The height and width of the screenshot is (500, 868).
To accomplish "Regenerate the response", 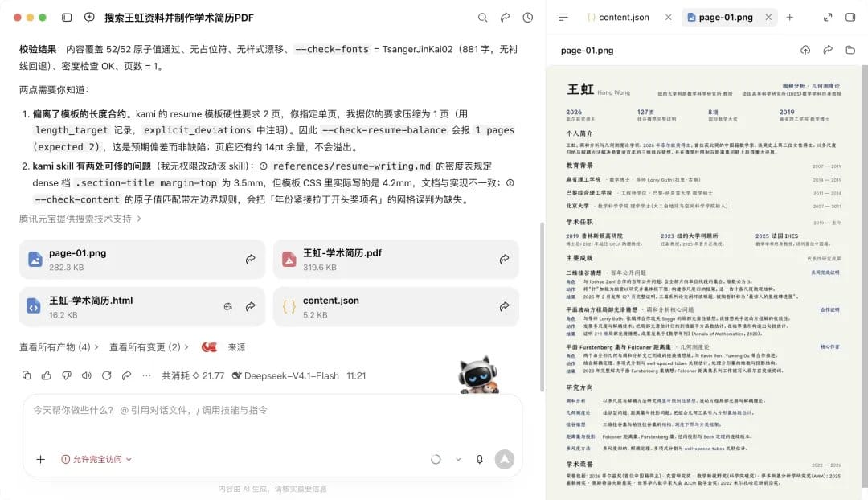I will pyautogui.click(x=106, y=375).
